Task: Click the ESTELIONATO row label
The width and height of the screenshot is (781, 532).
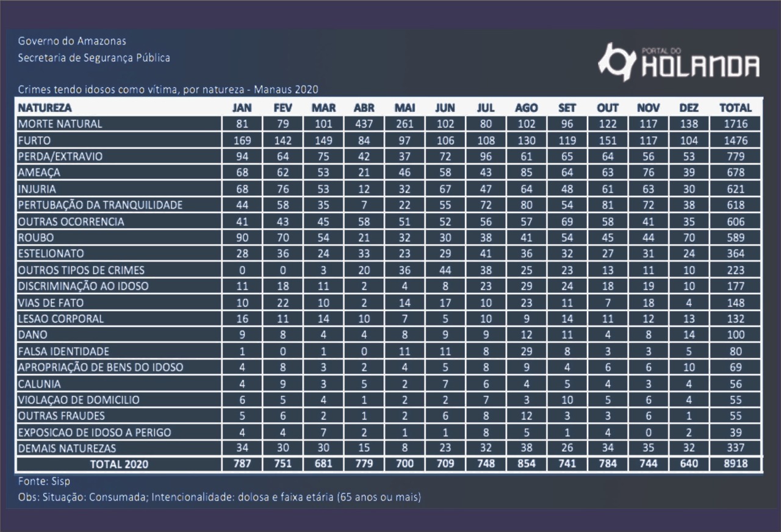Action: click(51, 253)
